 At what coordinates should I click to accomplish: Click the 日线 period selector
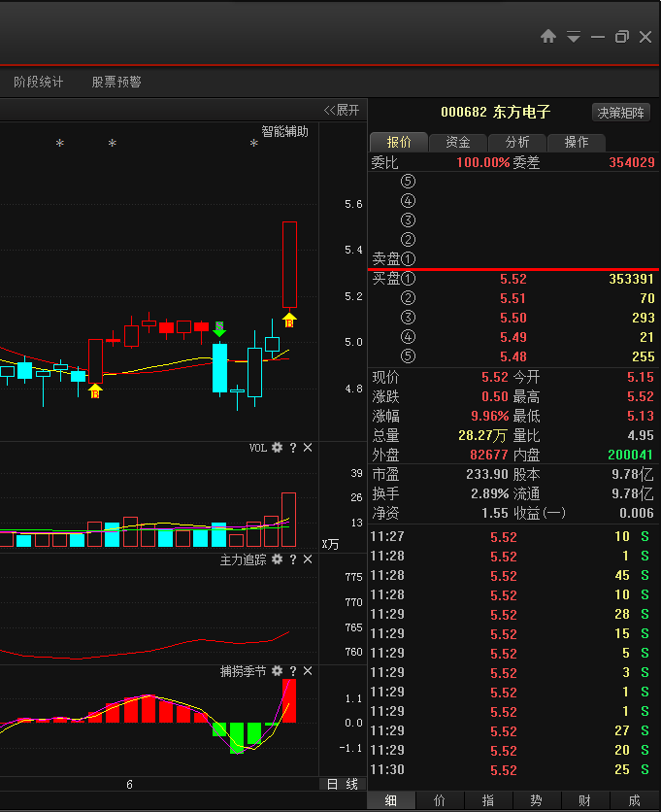pos(343,784)
